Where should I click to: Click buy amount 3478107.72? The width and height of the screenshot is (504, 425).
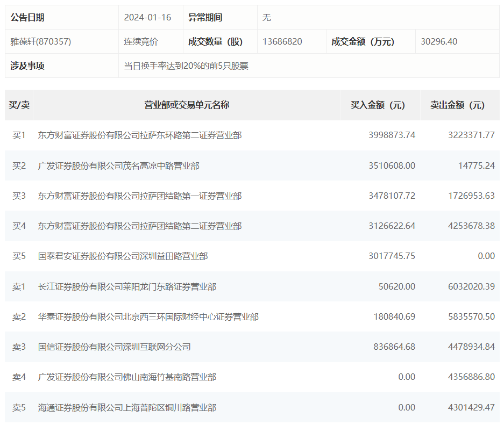point(392,196)
